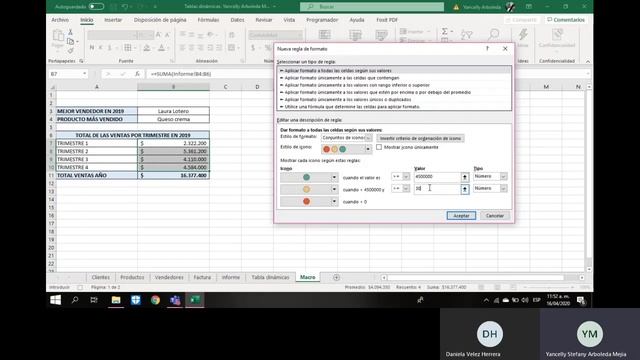Select the Autosuma sigma icon
Screen dimensions: 640x360
[445, 31]
